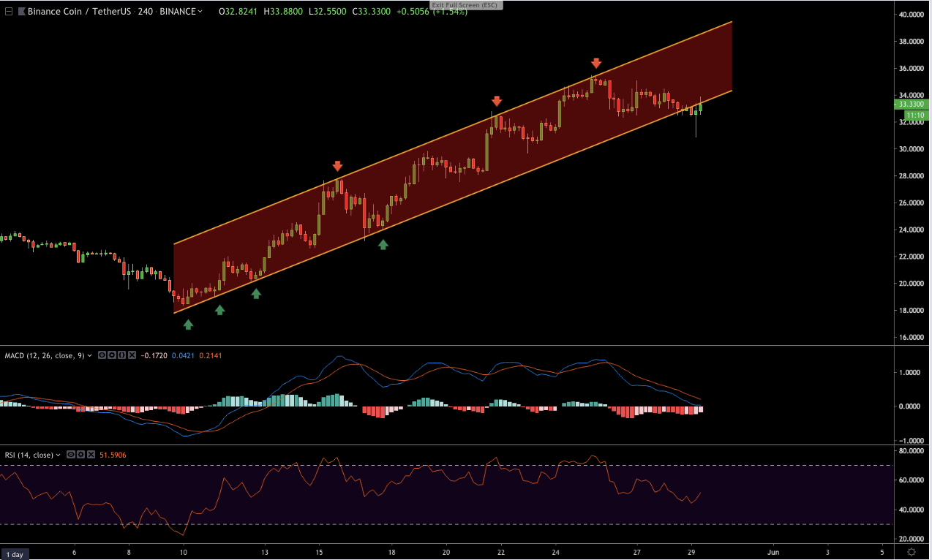The width and height of the screenshot is (932, 560).
Task: Open RSI indicator settings gear
Action: (80, 455)
